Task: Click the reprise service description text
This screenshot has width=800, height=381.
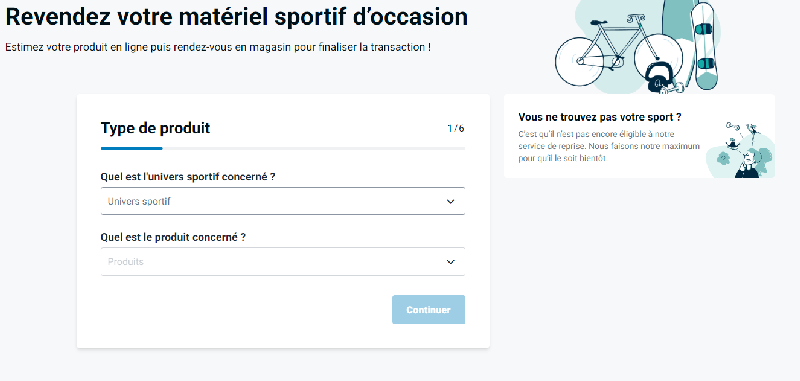Action: tap(609, 146)
